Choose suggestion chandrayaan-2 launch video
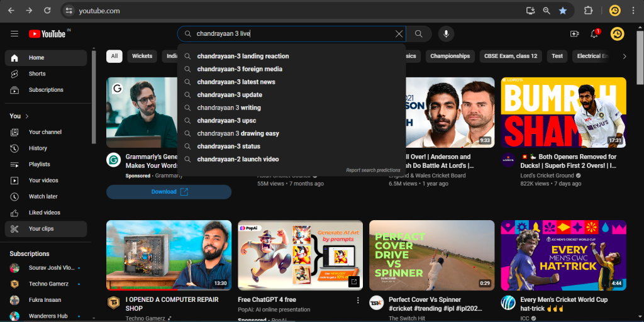 click(292, 159)
